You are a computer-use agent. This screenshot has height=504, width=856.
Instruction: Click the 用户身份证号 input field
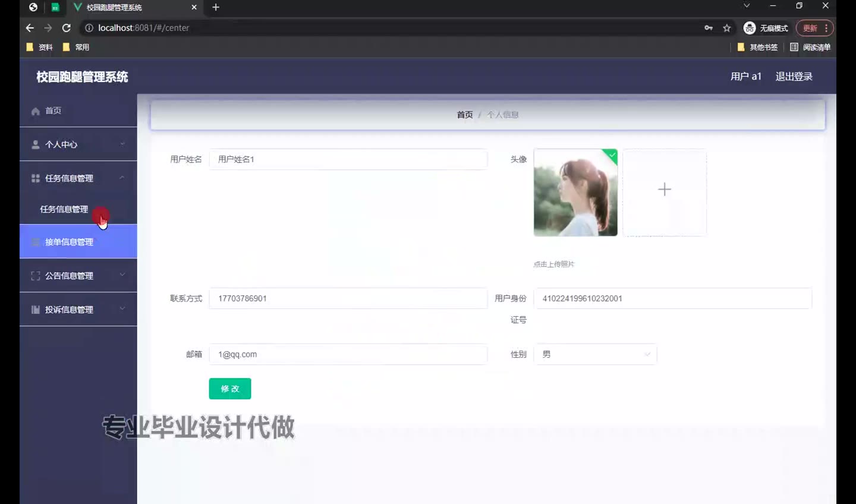pyautogui.click(x=673, y=298)
